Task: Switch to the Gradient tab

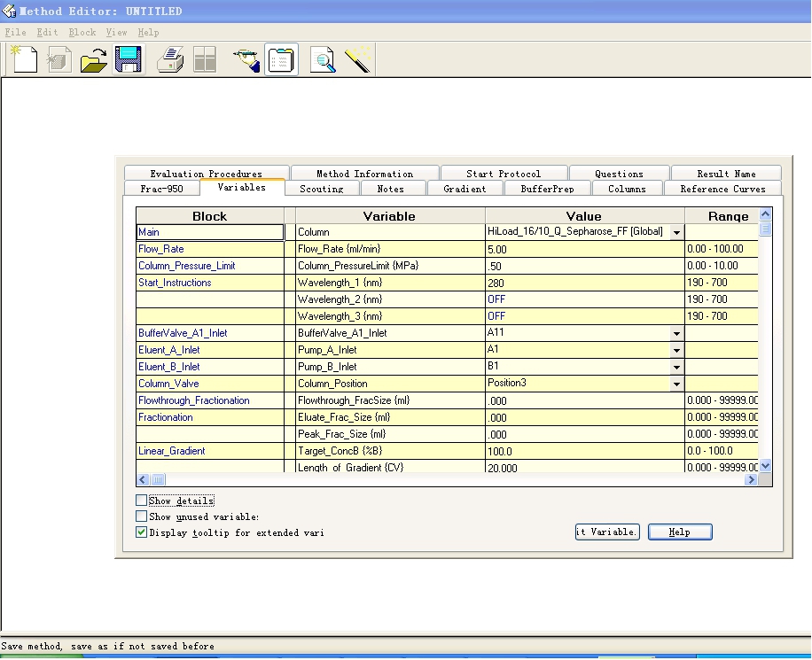Action: (465, 189)
